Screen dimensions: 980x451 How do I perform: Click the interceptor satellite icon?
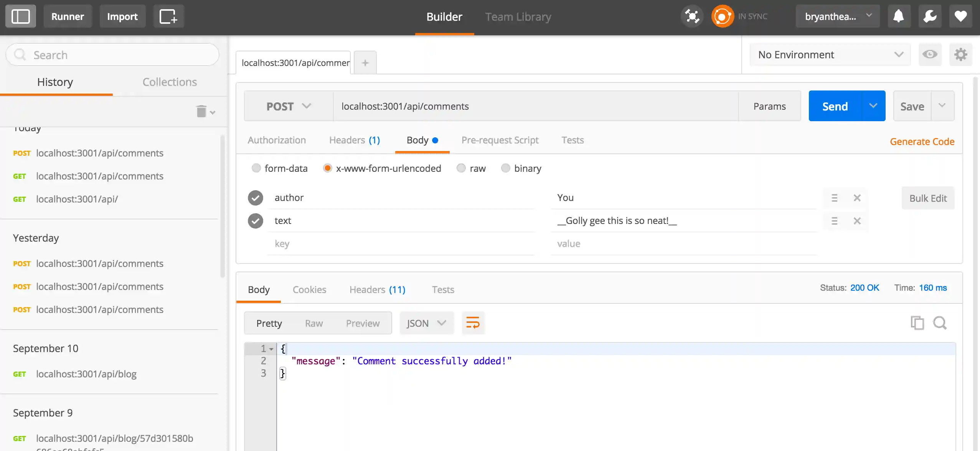click(x=692, y=16)
